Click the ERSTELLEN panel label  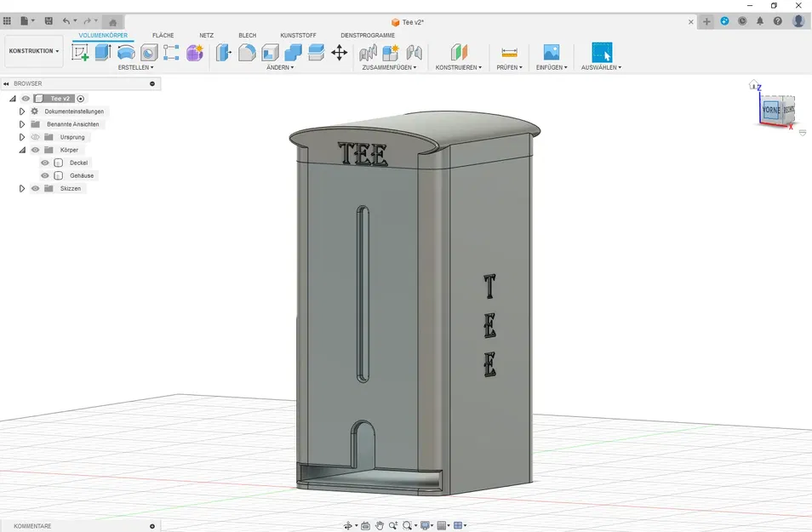pos(134,66)
